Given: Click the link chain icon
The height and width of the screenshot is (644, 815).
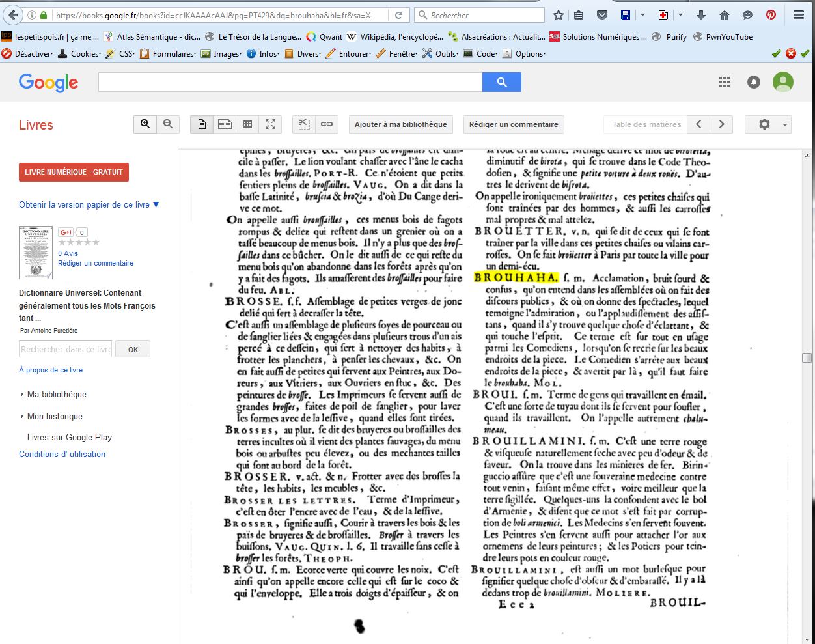Looking at the screenshot, I should tap(327, 124).
